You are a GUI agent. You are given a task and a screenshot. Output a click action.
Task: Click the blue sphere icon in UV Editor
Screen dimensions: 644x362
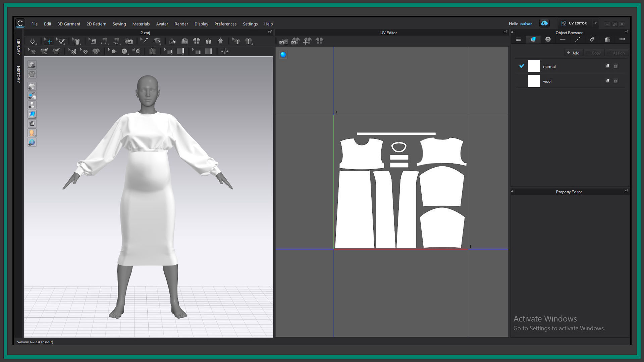283,55
